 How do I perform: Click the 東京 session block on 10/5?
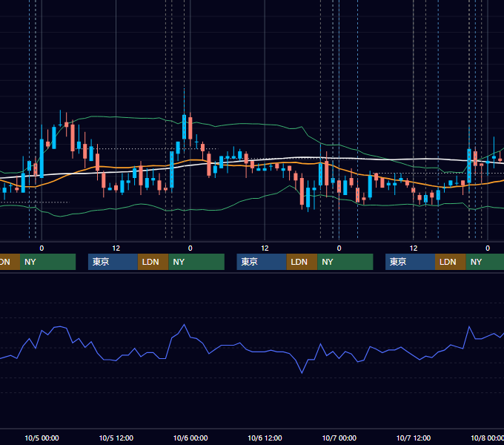tap(113, 262)
